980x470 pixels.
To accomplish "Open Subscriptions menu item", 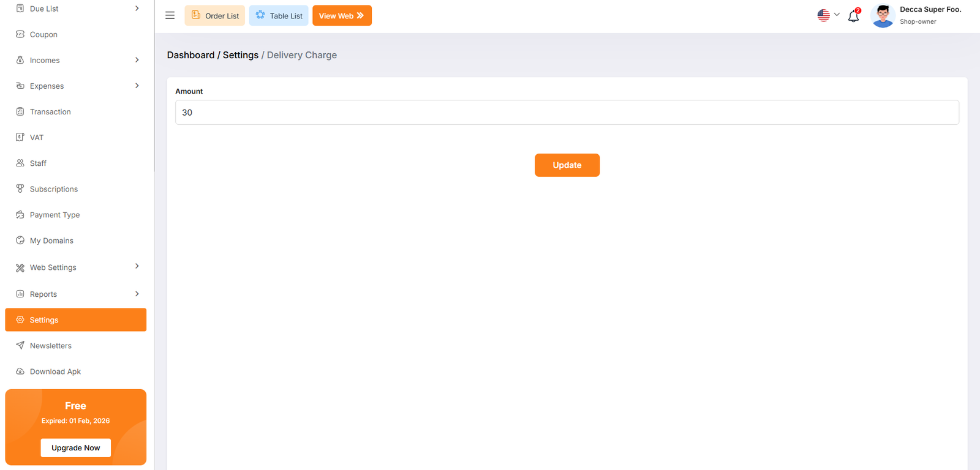I will 54,189.
